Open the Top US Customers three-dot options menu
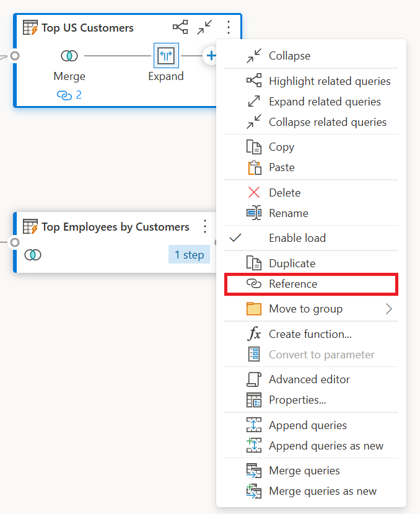Viewport: 420px width, 514px height. [x=229, y=27]
